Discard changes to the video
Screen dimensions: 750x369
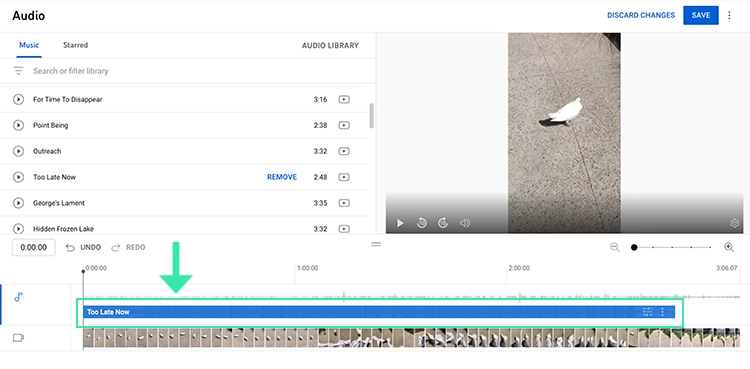pyautogui.click(x=641, y=15)
